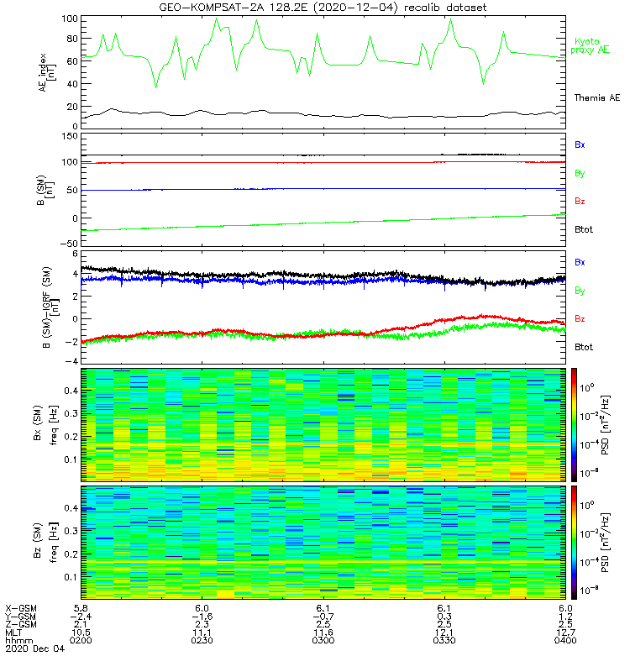Click the AE index axis label
This screenshot has height=672, width=630.
(47, 72)
